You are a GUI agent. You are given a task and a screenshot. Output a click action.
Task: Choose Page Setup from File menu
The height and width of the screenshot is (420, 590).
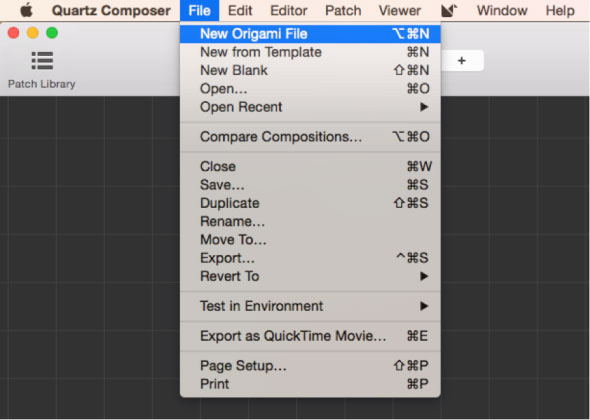[x=310, y=366]
